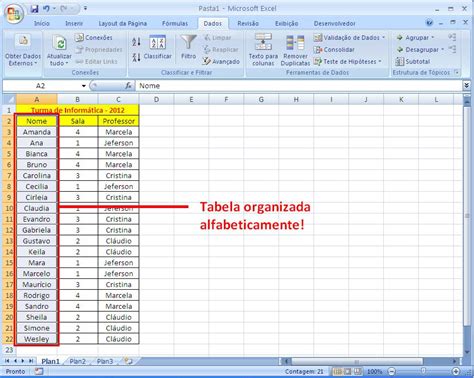
Task: Switch to the Plan2 sheet tab
Action: click(x=77, y=361)
